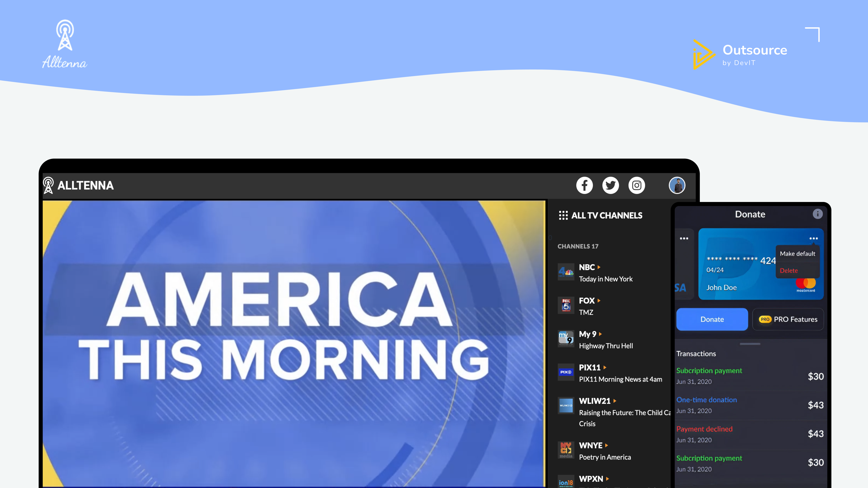
Task: Click the 'Transactions' section heading
Action: pos(696,354)
